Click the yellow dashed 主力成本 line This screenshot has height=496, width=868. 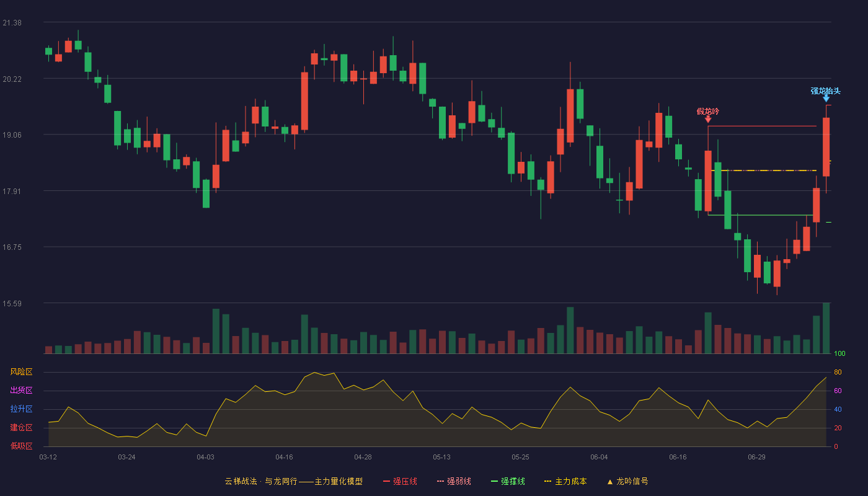pyautogui.click(x=764, y=170)
